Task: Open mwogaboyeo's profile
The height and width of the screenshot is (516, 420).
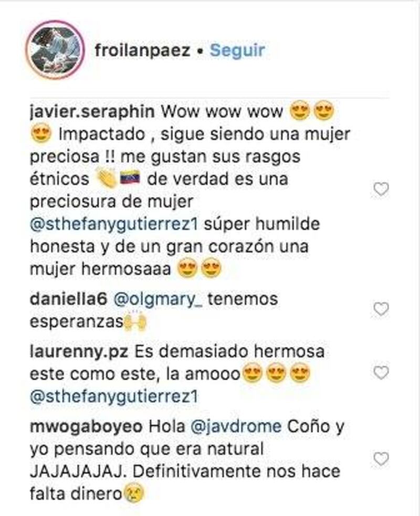Action: (86, 427)
